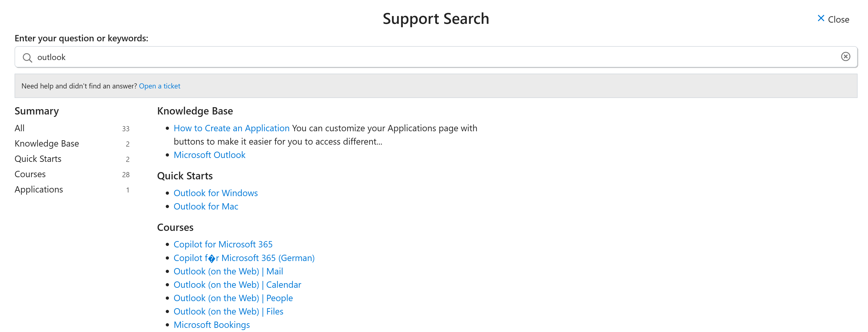Open Outlook (on the Web) | Calendar course

tap(237, 285)
